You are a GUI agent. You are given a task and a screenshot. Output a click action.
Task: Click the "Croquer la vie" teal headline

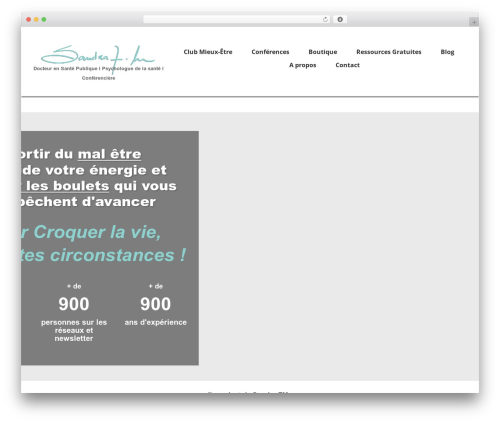pyautogui.click(x=97, y=232)
